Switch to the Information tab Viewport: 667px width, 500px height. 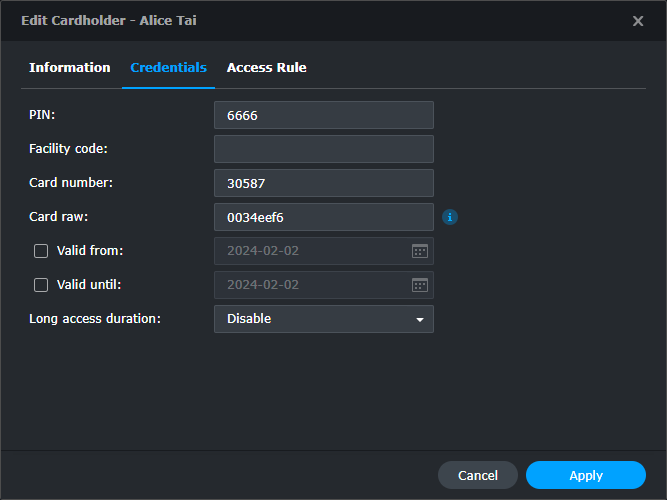click(x=70, y=68)
